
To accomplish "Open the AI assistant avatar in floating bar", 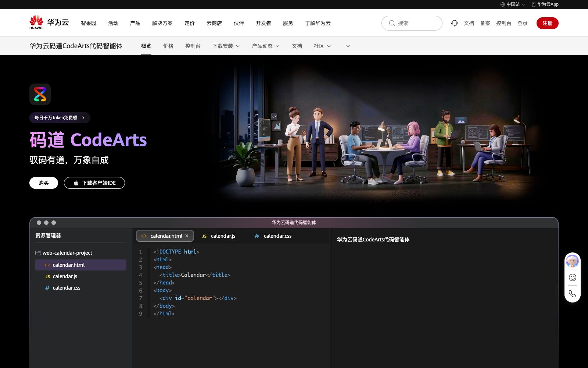I will (x=573, y=261).
